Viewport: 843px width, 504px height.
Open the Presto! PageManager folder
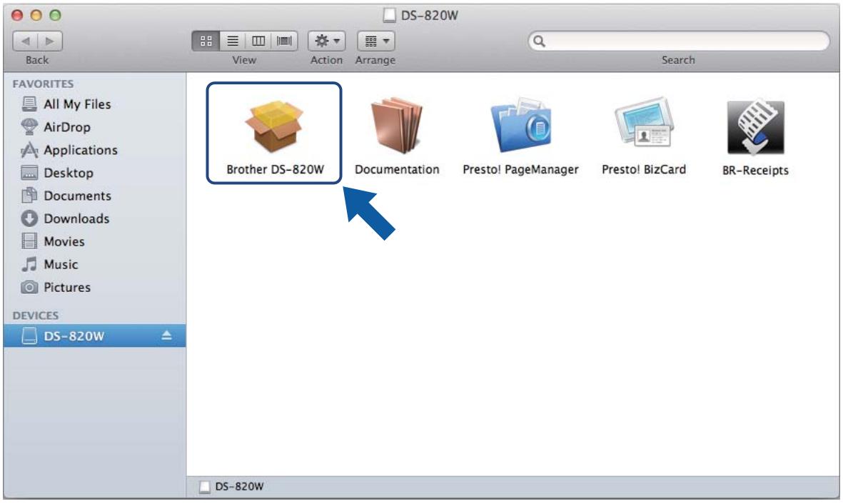(520, 125)
